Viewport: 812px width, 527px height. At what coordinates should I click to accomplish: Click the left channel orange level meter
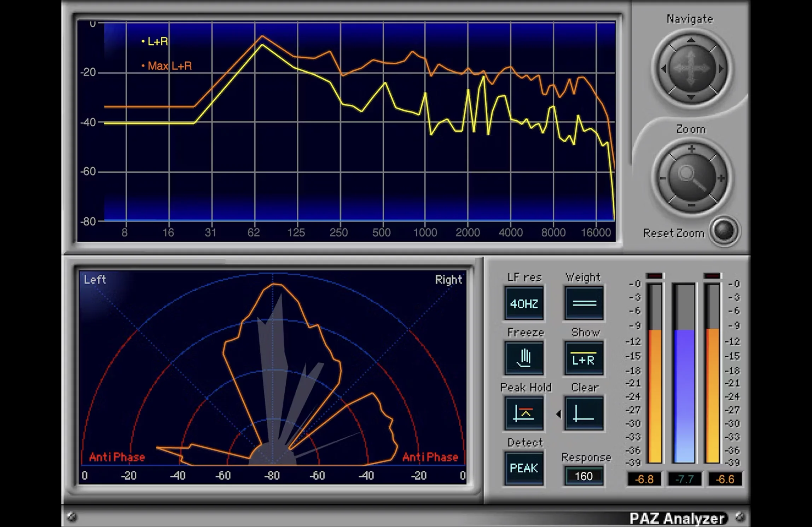[655, 373]
